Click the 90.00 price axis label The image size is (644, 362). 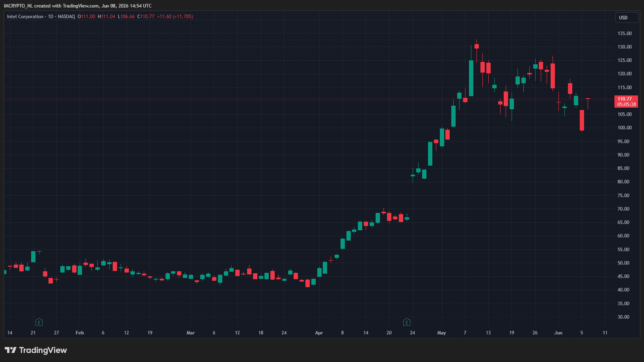coord(624,155)
